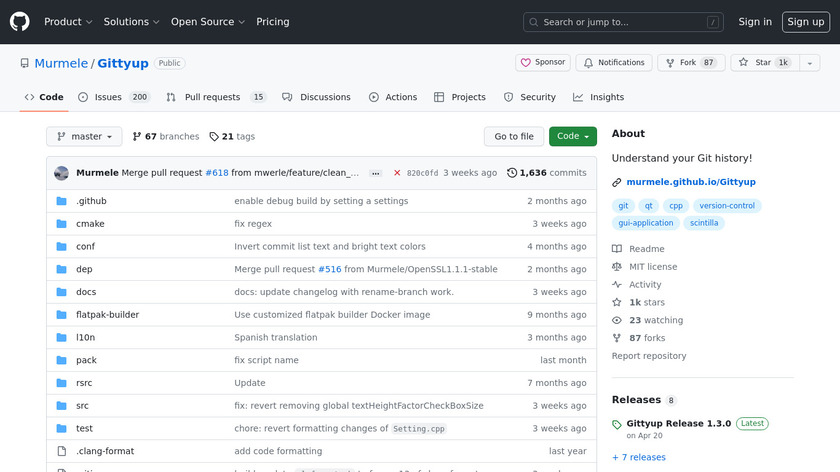Select the version-control topic tag

[x=727, y=206]
